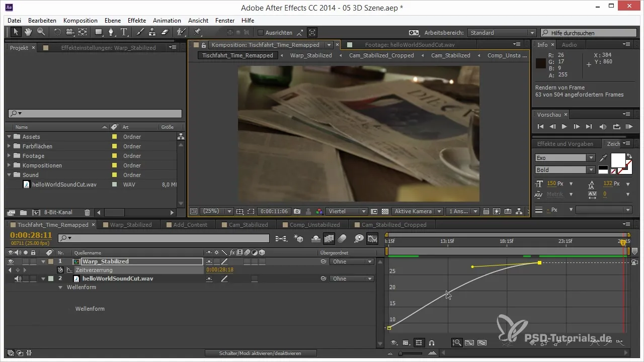Toggle snapping magnet in graph editor
644x362 pixels.
[x=432, y=343]
